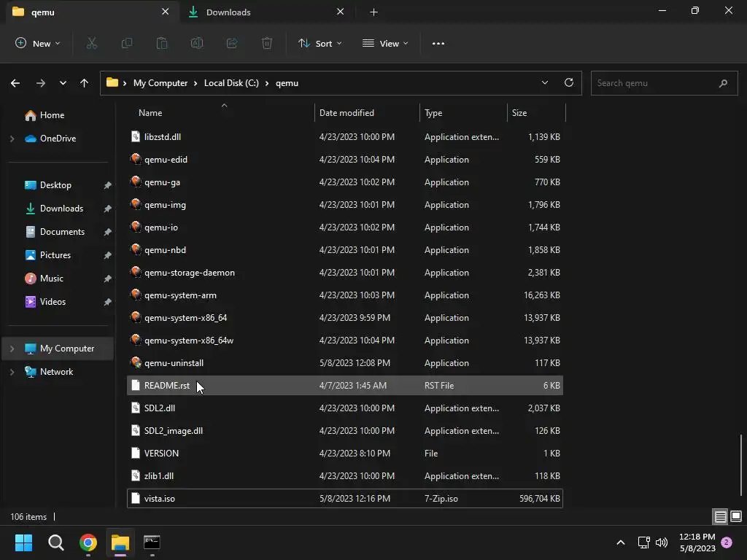Open the Command Prompt taskbar icon
747x560 pixels.
152,542
